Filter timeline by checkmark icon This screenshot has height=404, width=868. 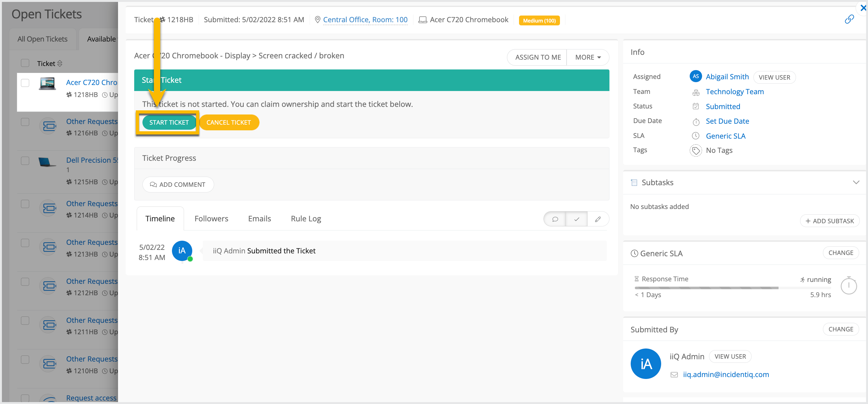[x=576, y=219]
